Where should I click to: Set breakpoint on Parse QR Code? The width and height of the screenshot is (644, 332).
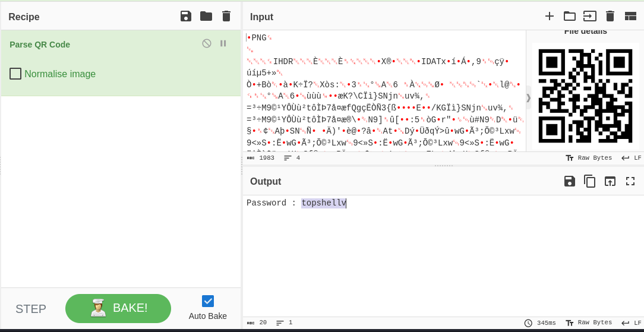coord(223,43)
